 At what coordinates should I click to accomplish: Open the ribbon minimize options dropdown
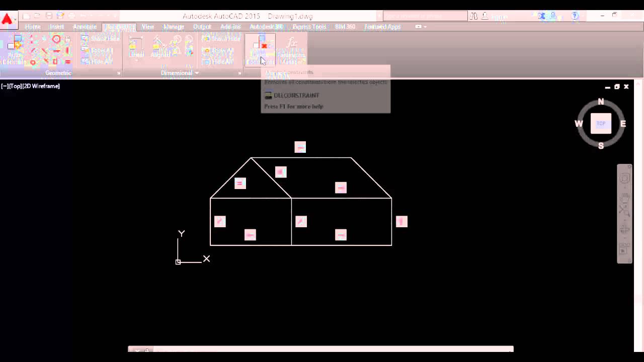point(425,27)
